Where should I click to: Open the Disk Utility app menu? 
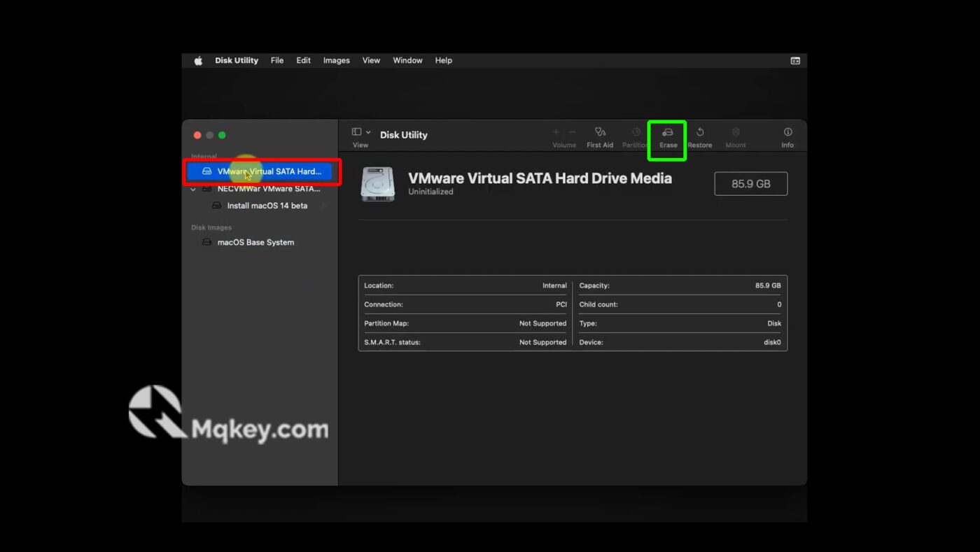pos(237,61)
